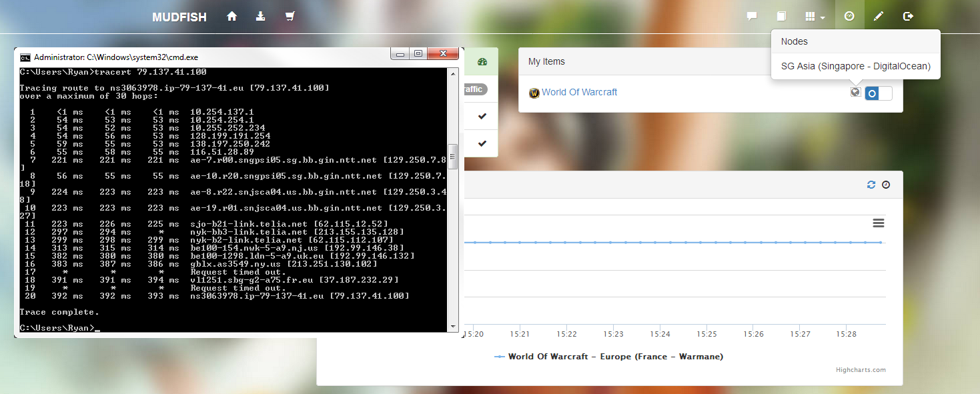Click the document page icon in the navbar
Viewport: 980px width, 394px height.
(x=781, y=17)
